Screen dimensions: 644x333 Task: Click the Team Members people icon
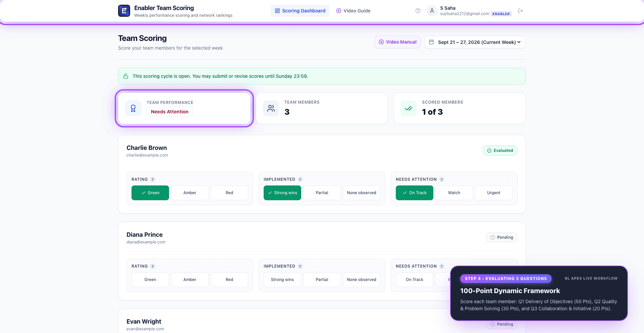click(x=271, y=108)
